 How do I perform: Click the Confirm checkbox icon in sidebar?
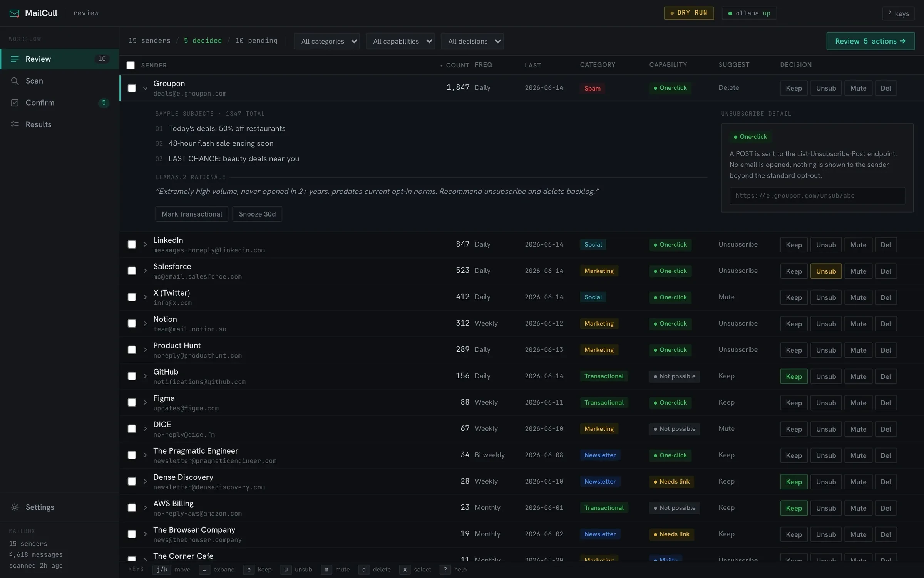[15, 102]
